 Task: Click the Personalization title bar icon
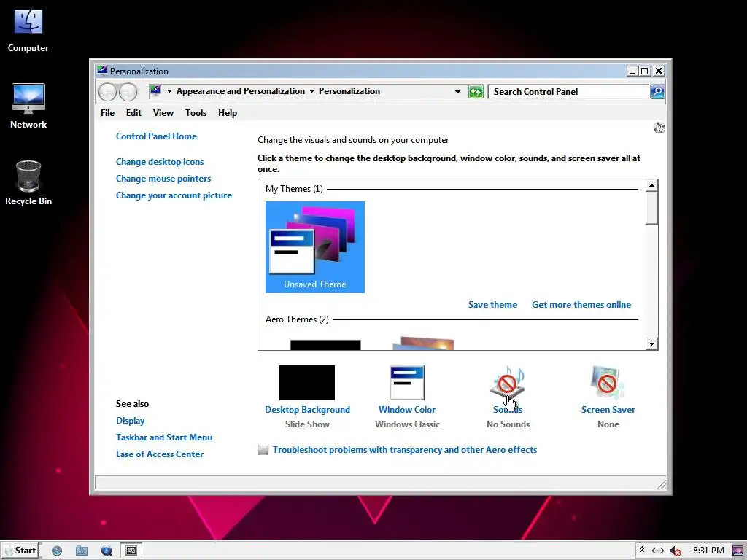coord(102,71)
